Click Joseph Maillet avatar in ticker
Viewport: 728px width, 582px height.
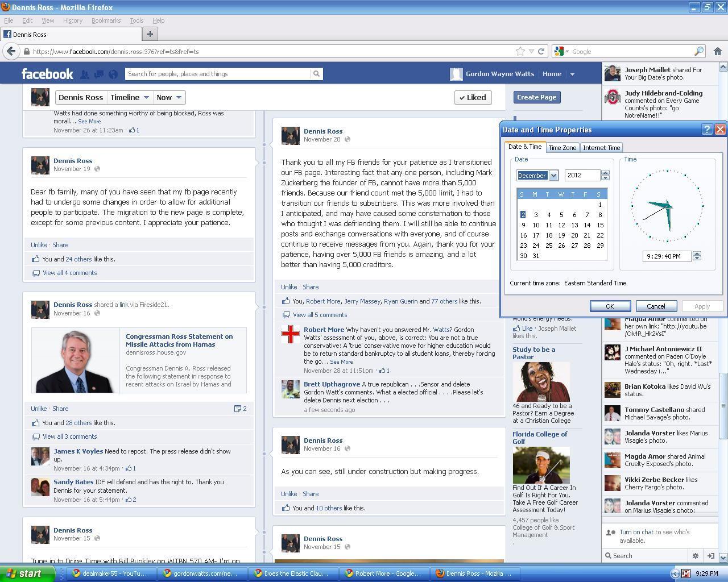click(612, 74)
